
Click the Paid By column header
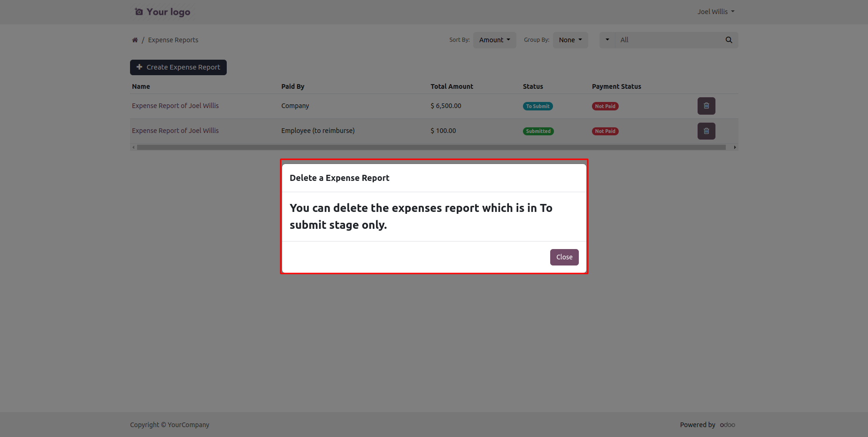tap(293, 86)
